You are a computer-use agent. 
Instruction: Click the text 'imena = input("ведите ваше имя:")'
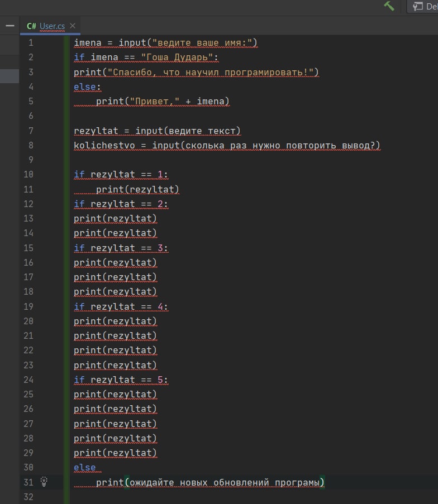click(x=166, y=43)
